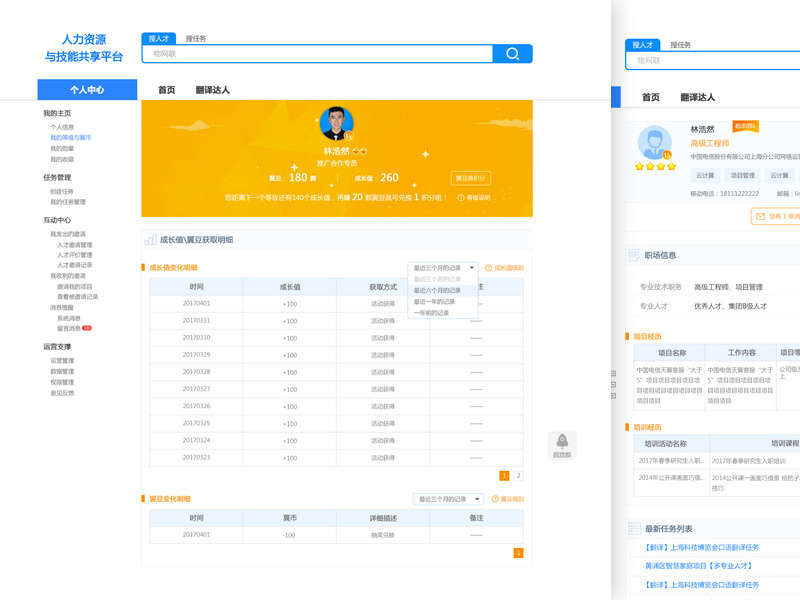
Task: Open 邀请我的项目 in sidebar
Action: pos(74,287)
